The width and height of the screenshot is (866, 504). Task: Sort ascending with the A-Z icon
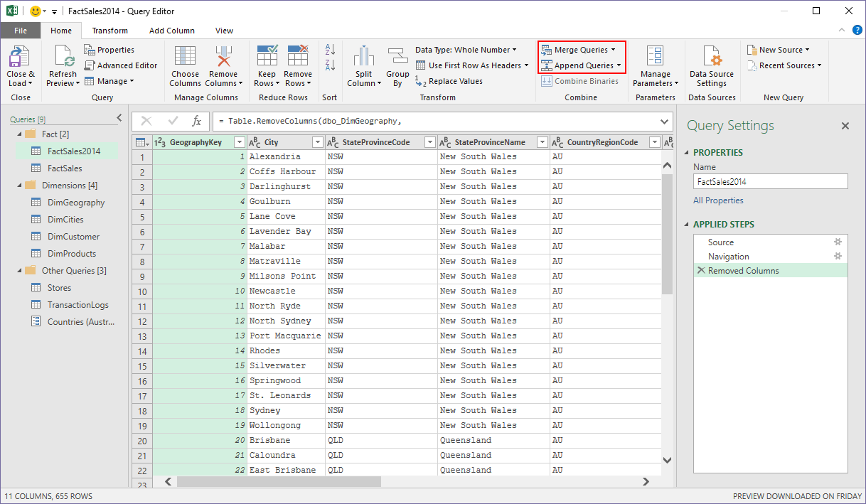pyautogui.click(x=330, y=50)
